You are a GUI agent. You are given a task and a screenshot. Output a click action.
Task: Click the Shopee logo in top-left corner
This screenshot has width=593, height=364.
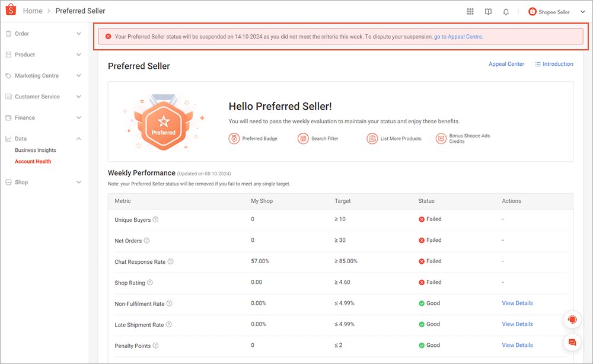9,10
